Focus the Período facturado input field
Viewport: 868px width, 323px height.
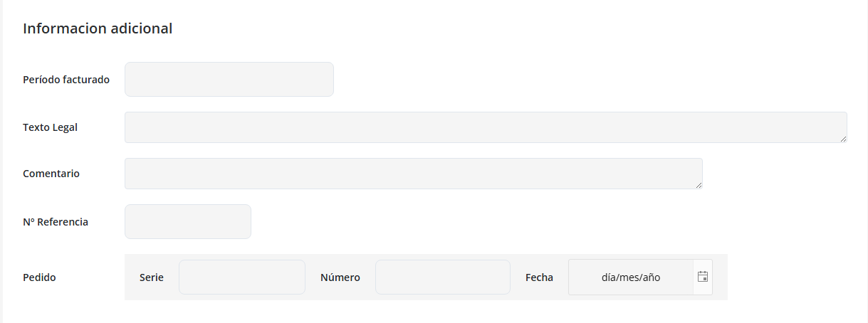(229, 80)
